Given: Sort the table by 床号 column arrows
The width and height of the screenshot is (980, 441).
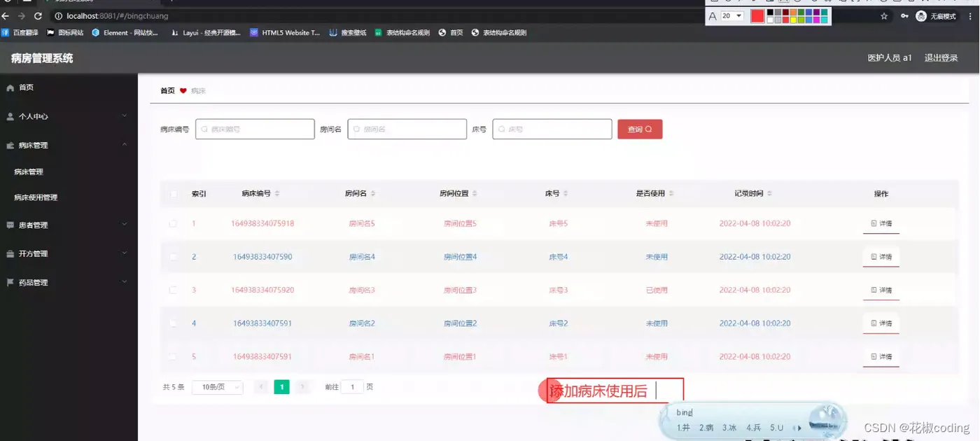Looking at the screenshot, I should 566,194.
